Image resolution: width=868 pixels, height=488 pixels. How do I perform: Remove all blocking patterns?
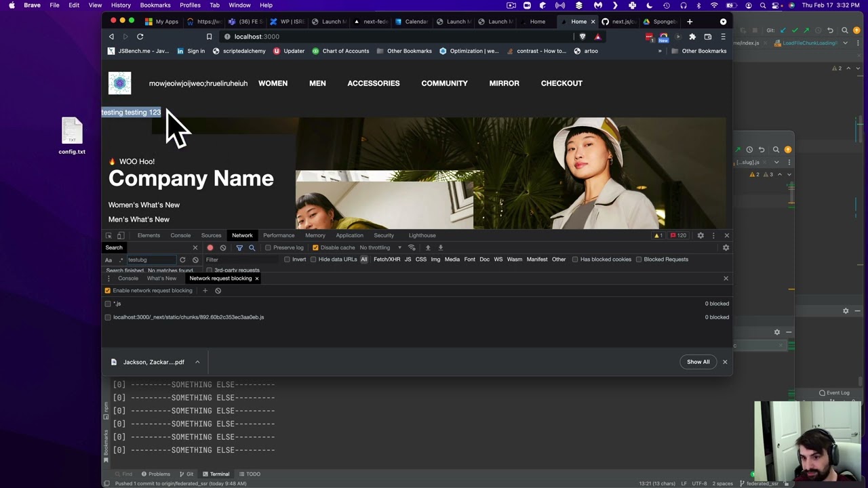click(218, 291)
